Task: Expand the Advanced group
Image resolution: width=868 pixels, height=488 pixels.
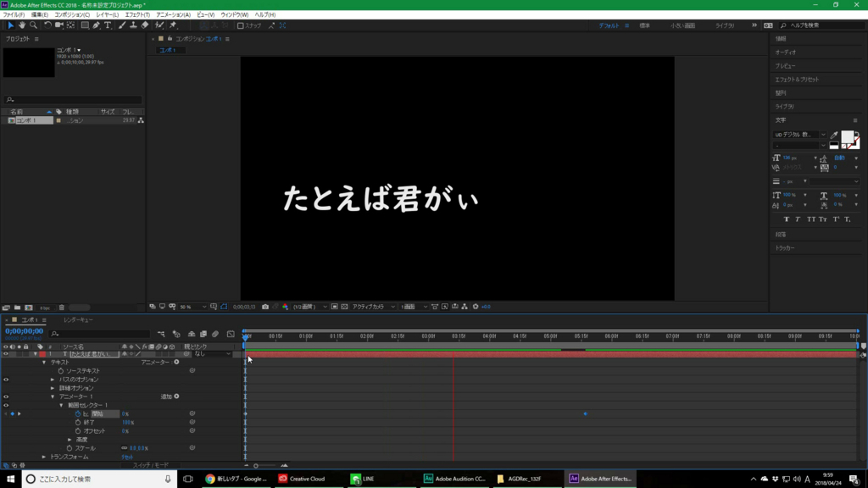Action: (x=70, y=440)
